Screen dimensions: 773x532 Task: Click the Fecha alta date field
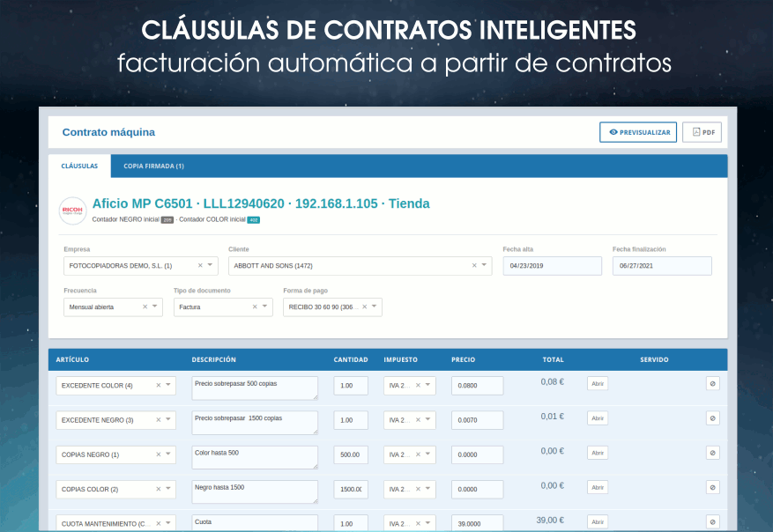[552, 265]
